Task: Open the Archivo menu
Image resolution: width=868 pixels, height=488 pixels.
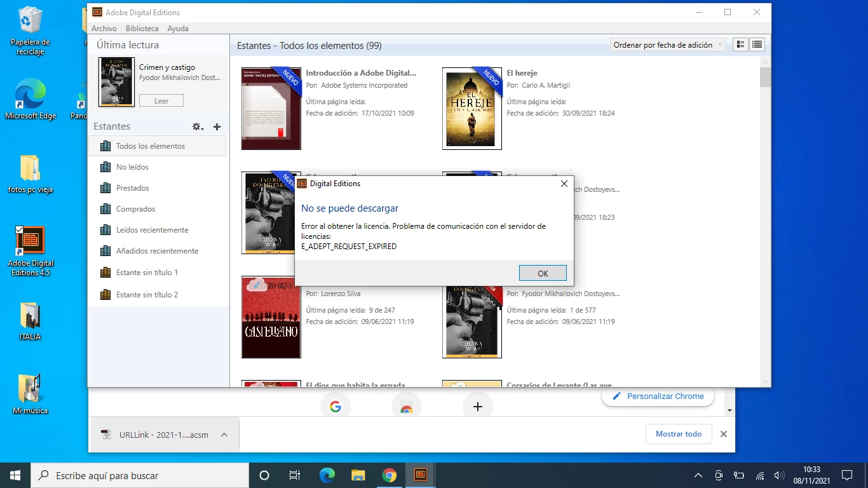Action: coord(104,29)
